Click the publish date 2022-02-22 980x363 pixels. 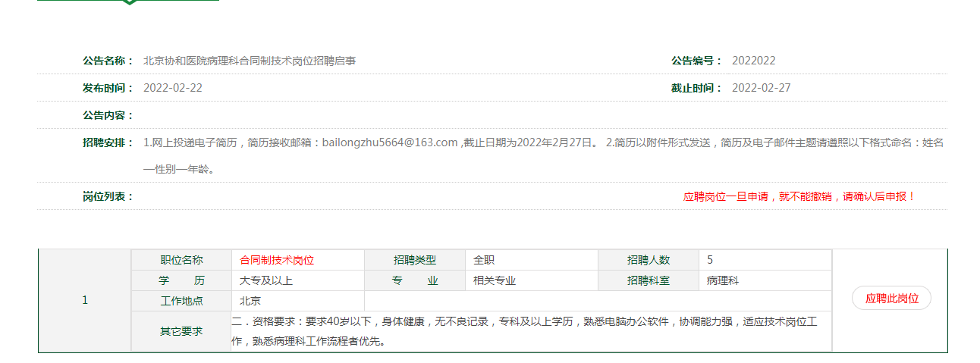click(x=173, y=88)
